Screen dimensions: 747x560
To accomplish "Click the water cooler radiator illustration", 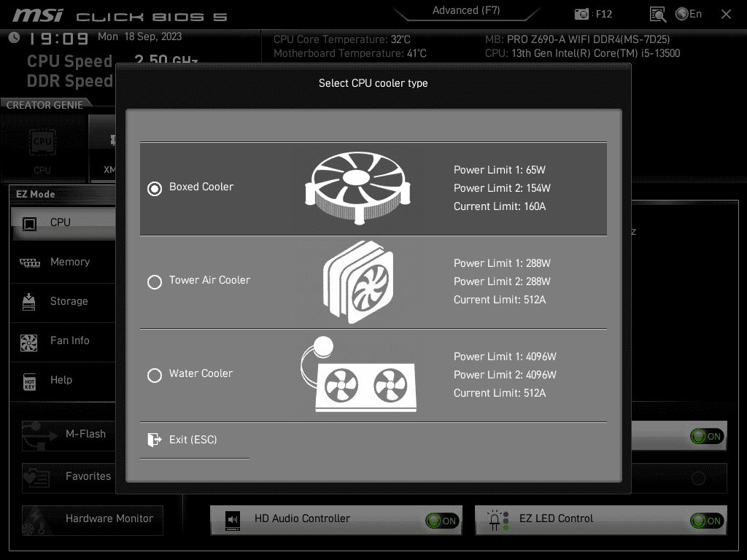I will [x=358, y=374].
